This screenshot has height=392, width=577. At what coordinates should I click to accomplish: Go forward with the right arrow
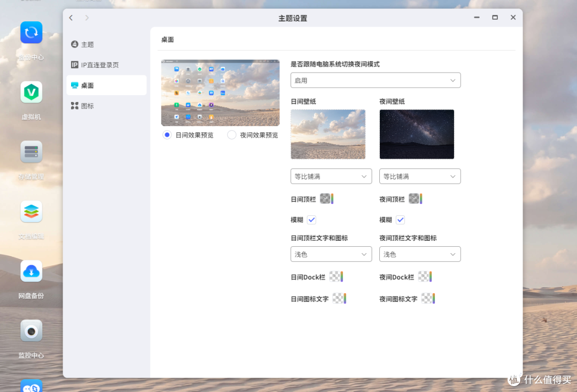[x=87, y=18]
